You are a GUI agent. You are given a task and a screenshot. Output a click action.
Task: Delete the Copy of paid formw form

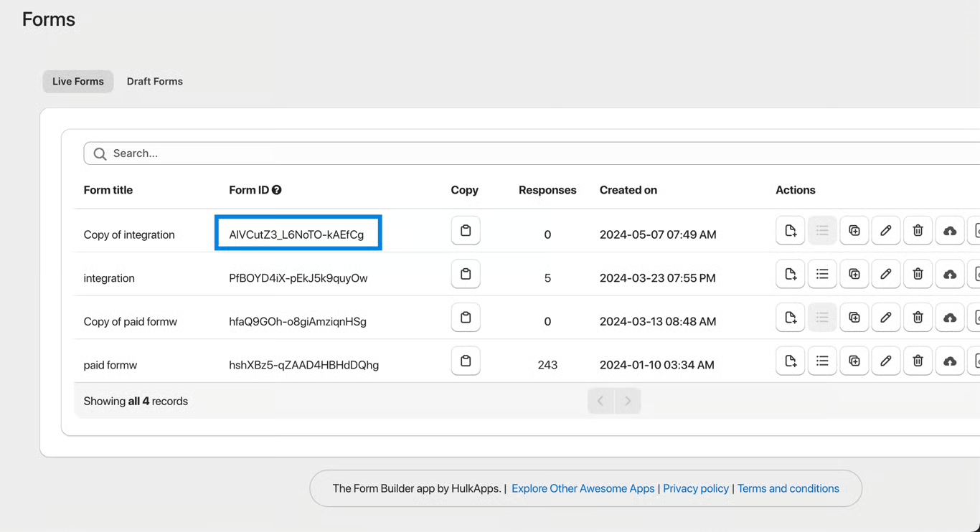(x=918, y=318)
